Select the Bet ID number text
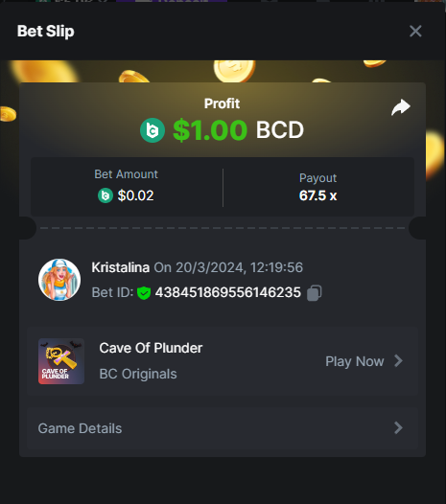The image size is (446, 504). click(x=228, y=292)
